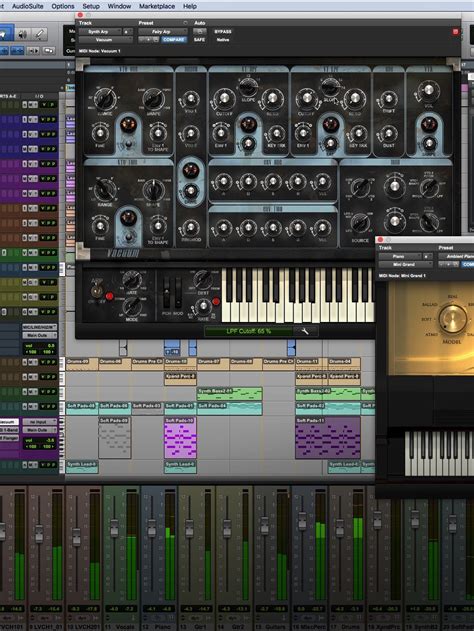
Task: Click the Env Two VEL knob
Action: [322, 228]
